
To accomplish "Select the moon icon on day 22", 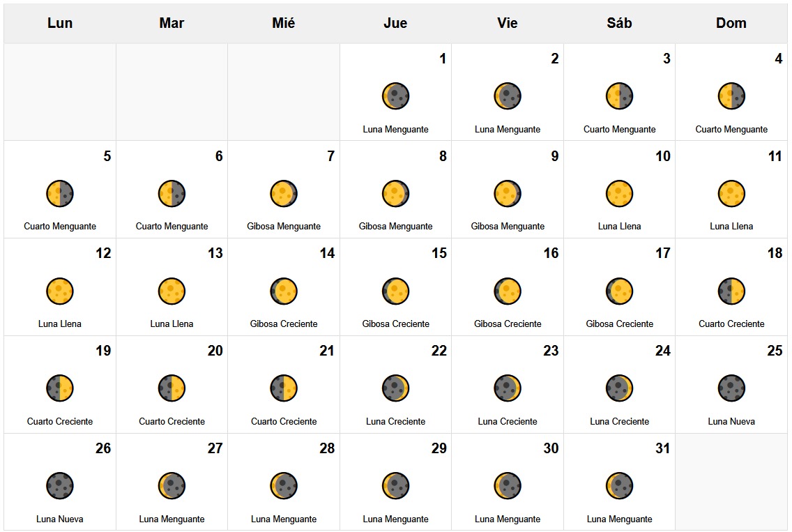I will coord(395,388).
